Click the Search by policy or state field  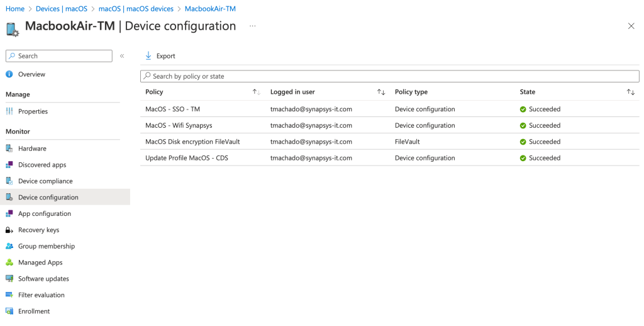tap(390, 76)
